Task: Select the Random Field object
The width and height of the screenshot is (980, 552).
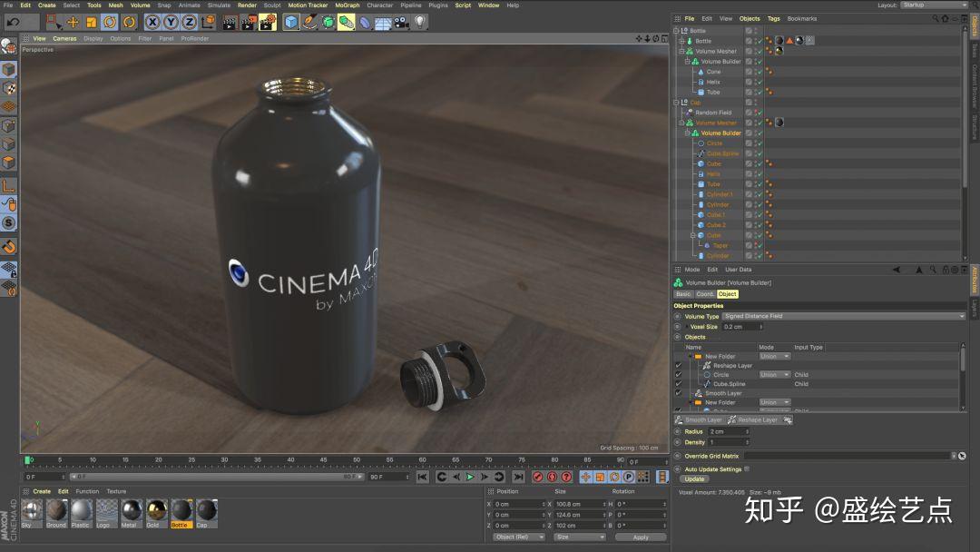Action: tap(713, 113)
